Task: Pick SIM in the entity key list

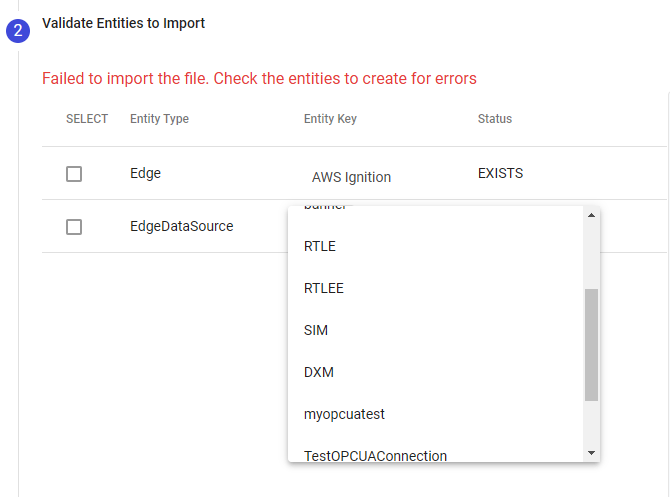Action: (x=316, y=330)
